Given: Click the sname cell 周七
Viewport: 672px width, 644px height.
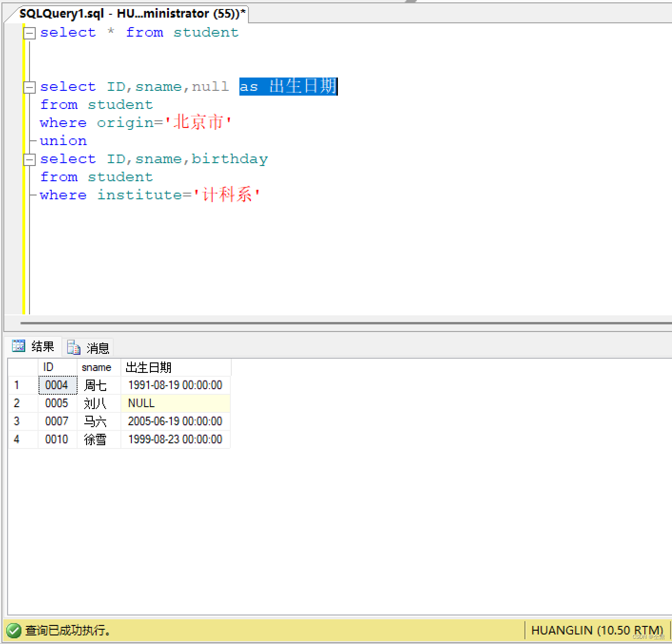Looking at the screenshot, I should pyautogui.click(x=99, y=385).
